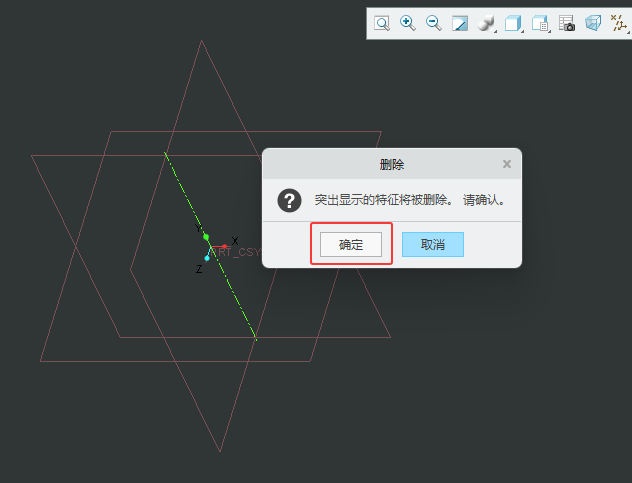Click the coordinate system X axis label
Viewport: 632px width, 483px height.
[x=235, y=241]
